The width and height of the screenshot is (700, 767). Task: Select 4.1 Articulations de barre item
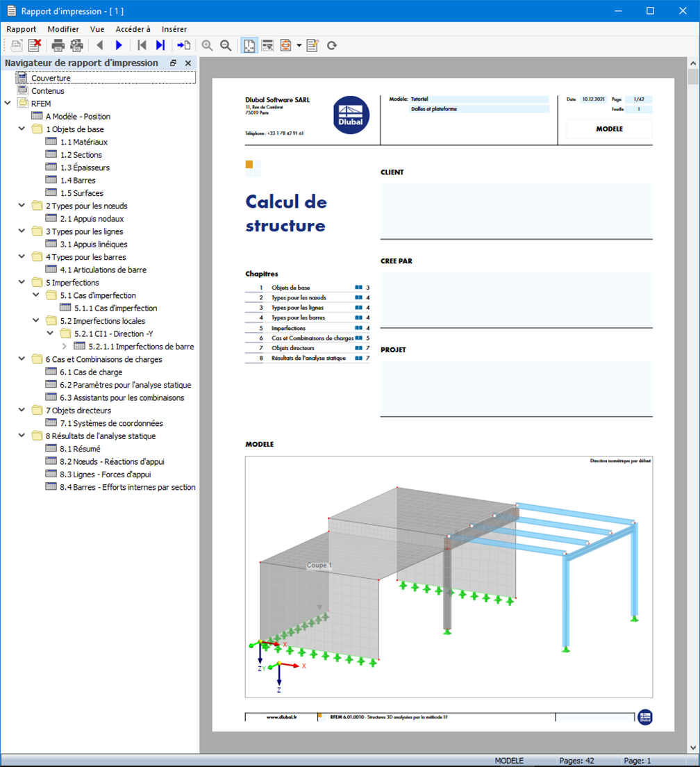(103, 270)
